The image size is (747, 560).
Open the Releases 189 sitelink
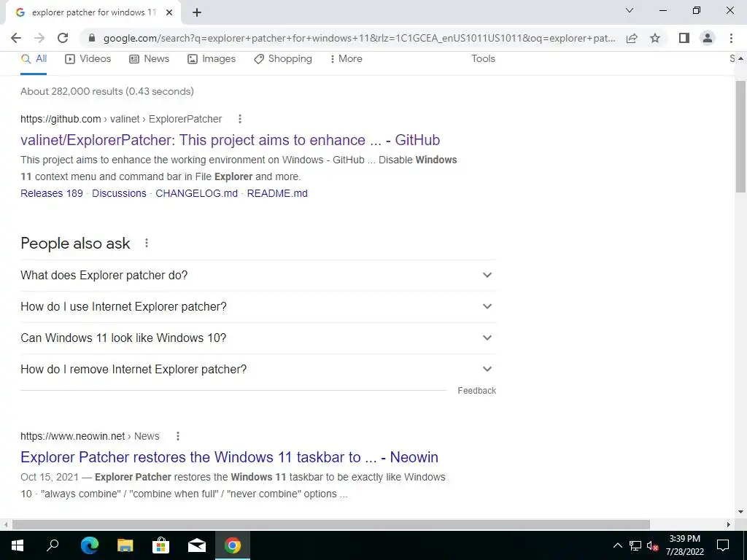(x=52, y=193)
